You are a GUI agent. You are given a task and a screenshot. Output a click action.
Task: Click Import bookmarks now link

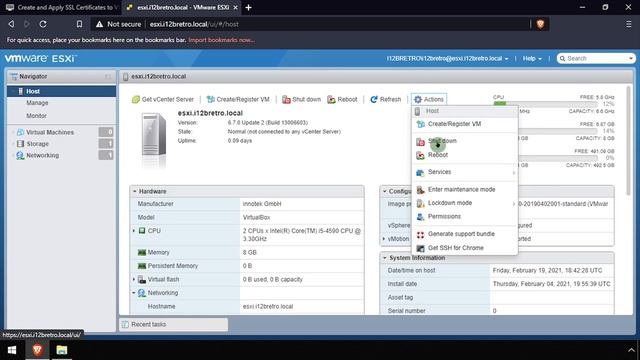click(x=222, y=40)
